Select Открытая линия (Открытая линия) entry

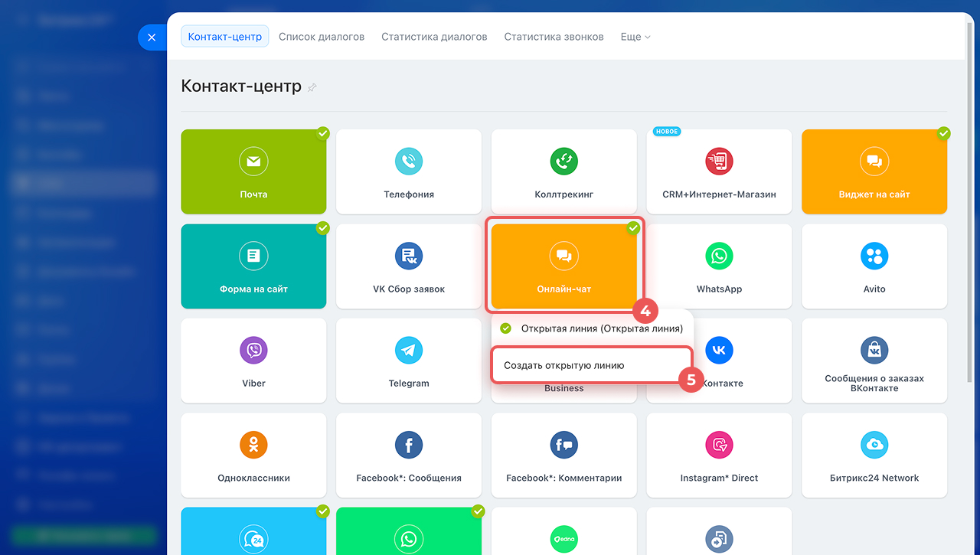point(593,328)
